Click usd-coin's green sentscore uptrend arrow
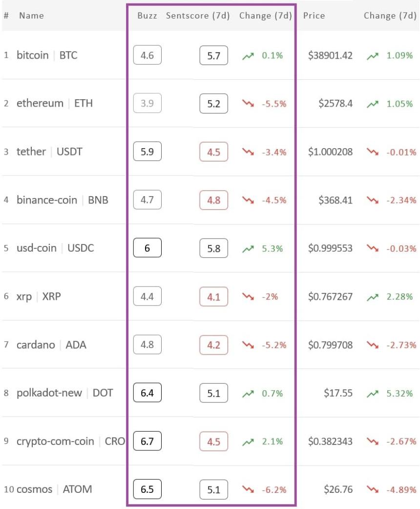 click(249, 249)
